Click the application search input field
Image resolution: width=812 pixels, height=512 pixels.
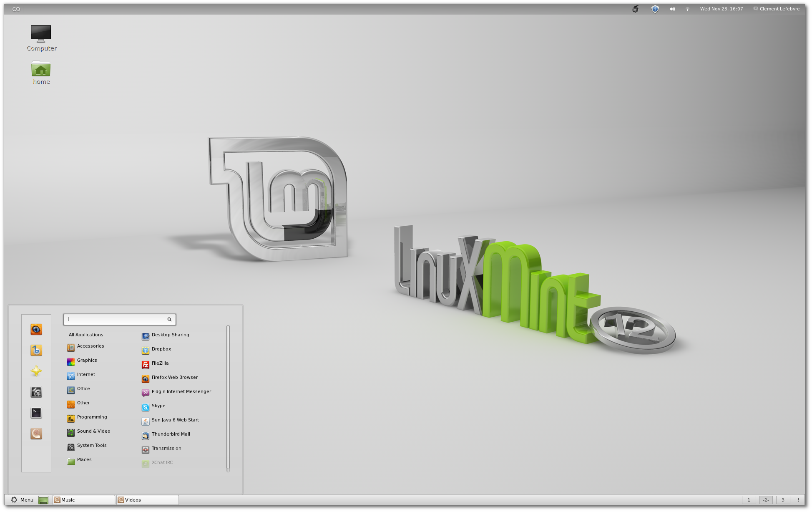point(118,319)
